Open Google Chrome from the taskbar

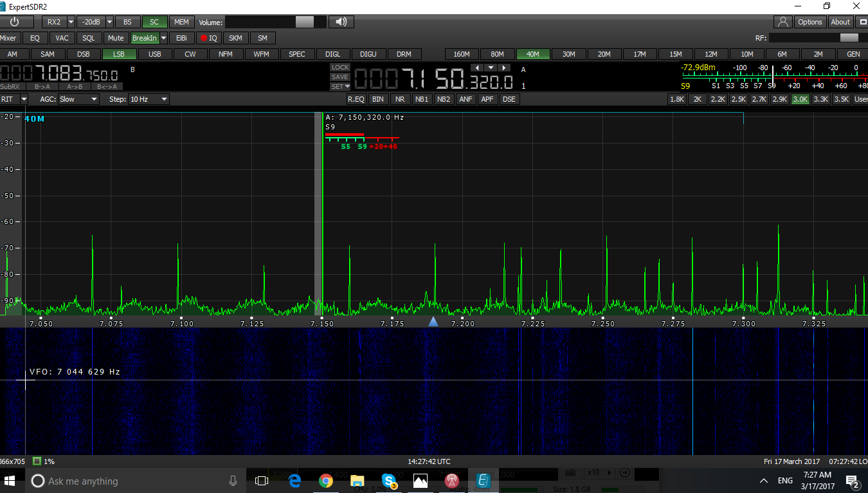tap(326, 481)
